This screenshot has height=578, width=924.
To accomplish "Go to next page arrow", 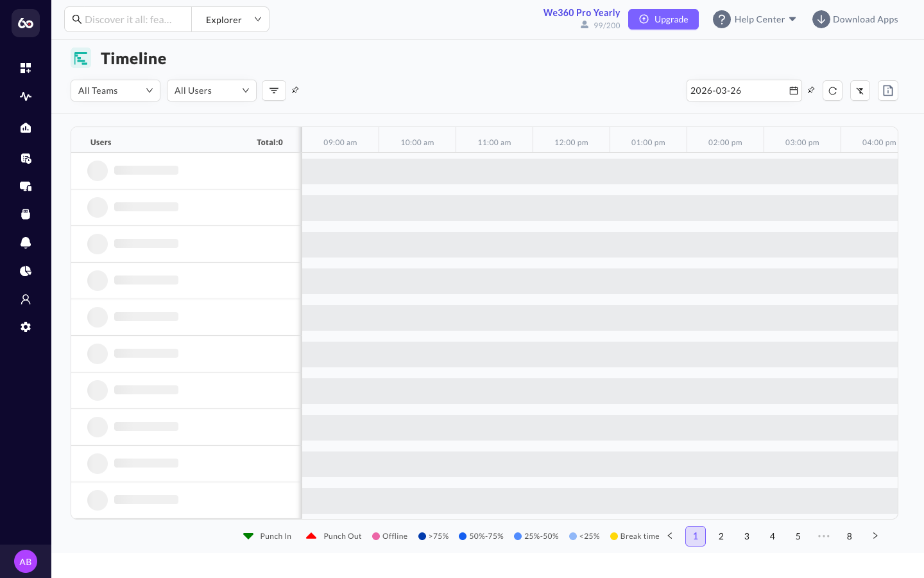I will (x=875, y=536).
